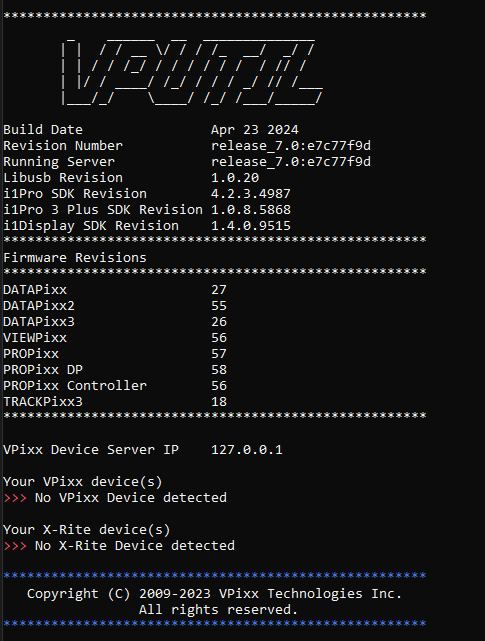Screen dimensions: 485x641
Task: Click the Libusb Revision 1.0.20 value
Action: pos(235,178)
